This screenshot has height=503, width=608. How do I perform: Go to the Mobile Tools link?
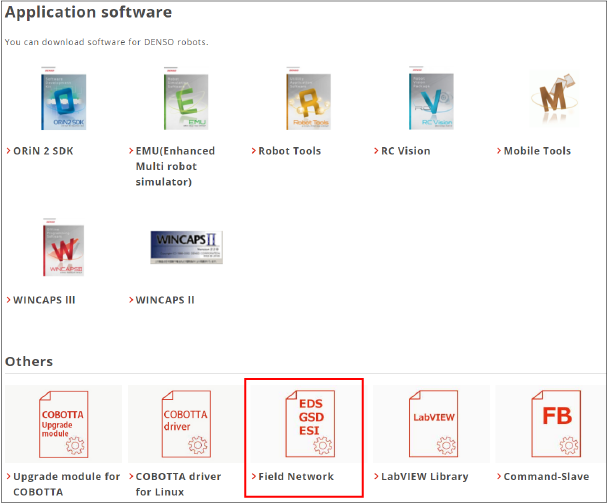tap(537, 151)
